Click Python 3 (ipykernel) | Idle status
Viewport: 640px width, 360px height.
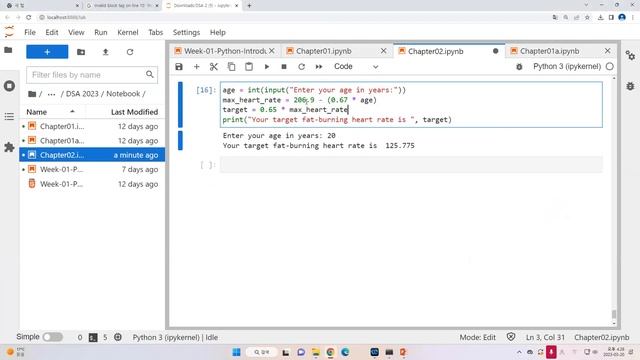click(175, 338)
